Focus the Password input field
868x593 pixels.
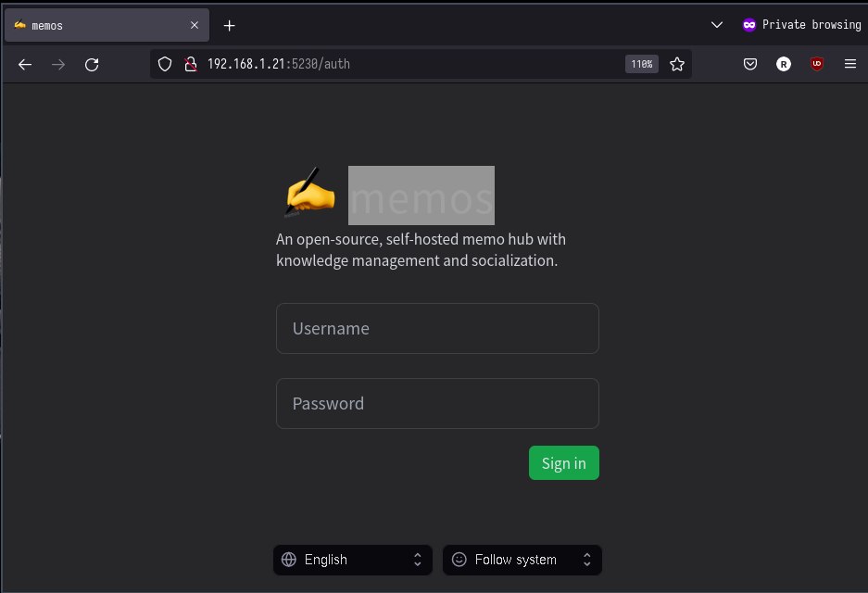point(437,404)
